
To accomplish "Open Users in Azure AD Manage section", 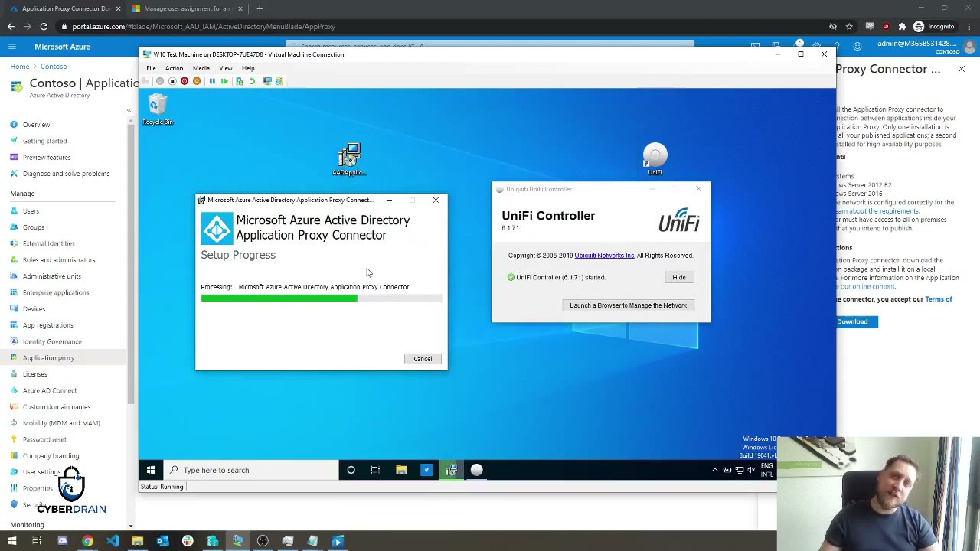I will click(x=31, y=211).
